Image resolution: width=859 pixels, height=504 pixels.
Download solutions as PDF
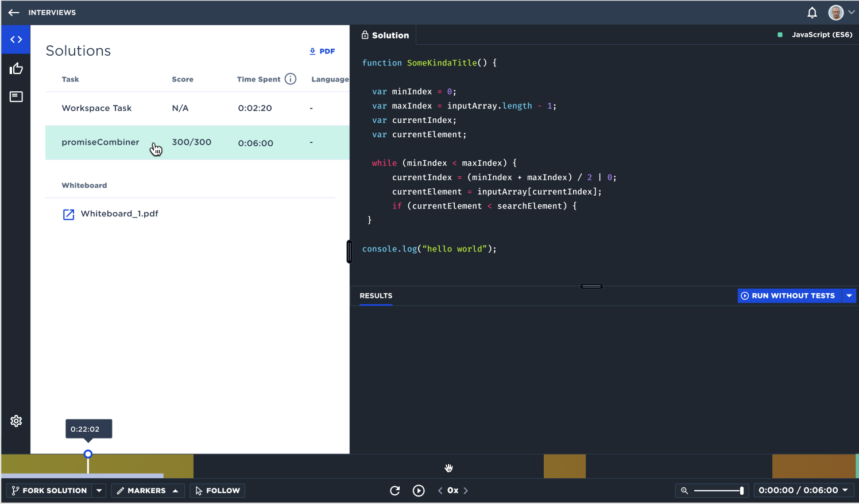[322, 51]
